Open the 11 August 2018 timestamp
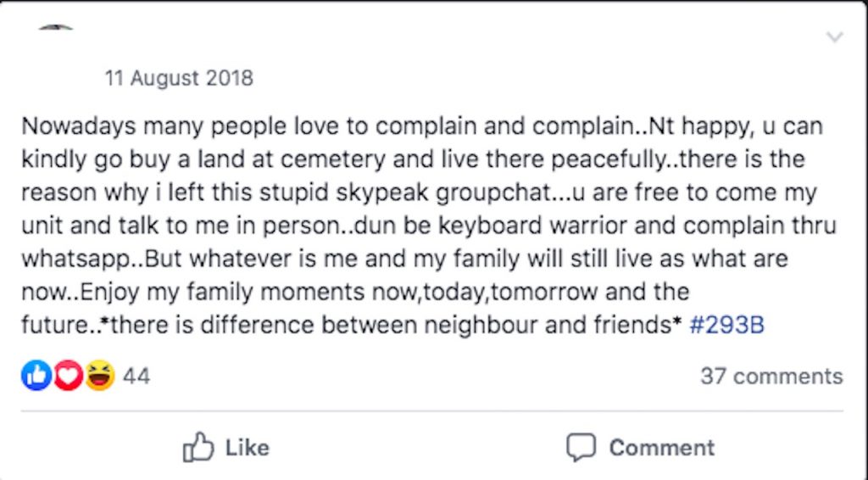Screen dimensions: 868x480 tap(179, 79)
